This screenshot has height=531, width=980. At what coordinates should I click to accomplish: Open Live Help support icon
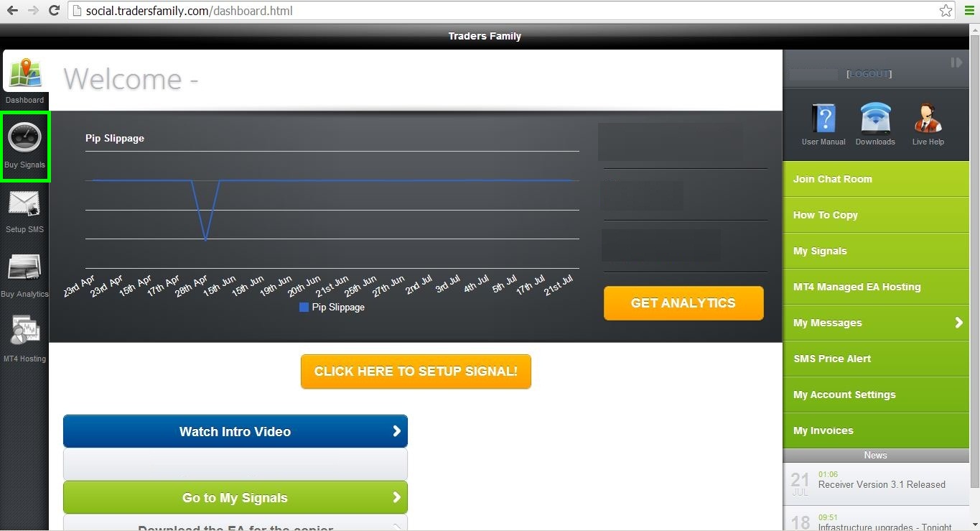tap(928, 118)
